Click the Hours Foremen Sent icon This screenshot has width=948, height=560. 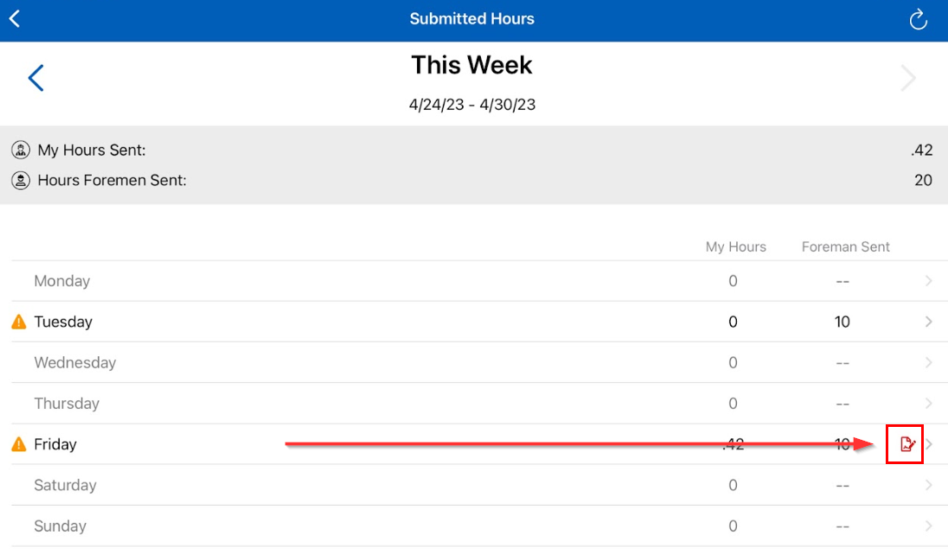coord(21,181)
